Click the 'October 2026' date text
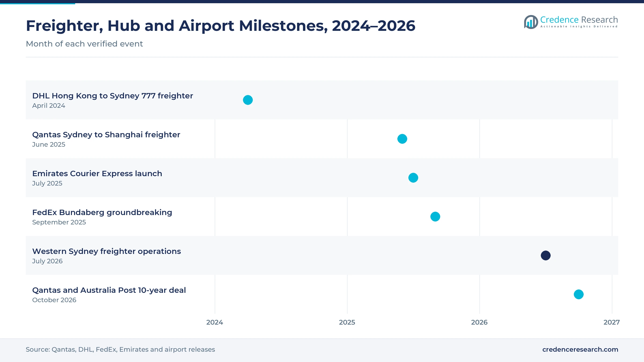Viewport: 644px width, 362px height. 54,300
